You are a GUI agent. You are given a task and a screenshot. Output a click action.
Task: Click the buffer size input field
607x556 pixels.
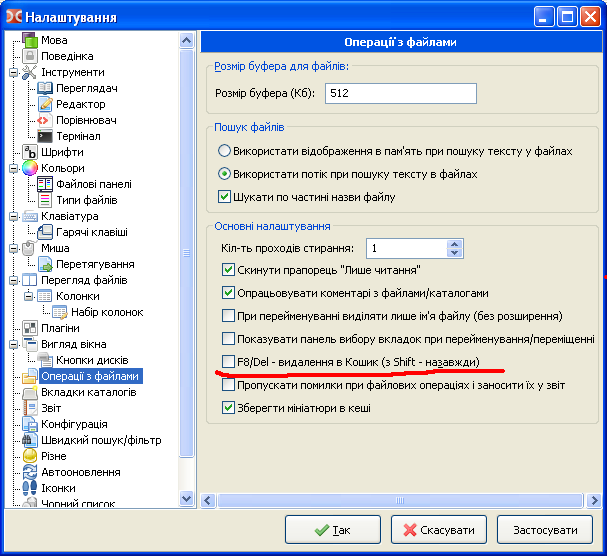coord(398,94)
